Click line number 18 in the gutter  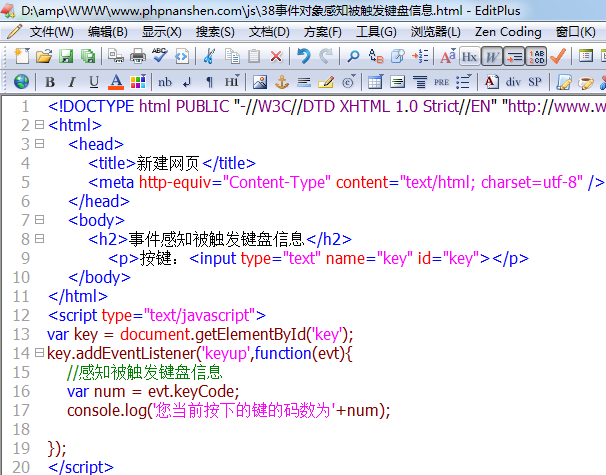[x=21, y=429]
